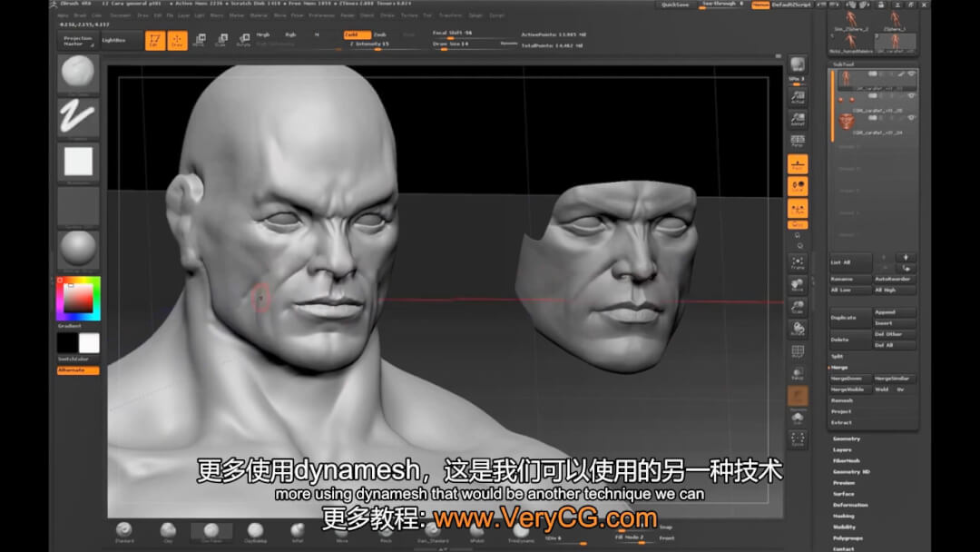Open the current brush thumbnail
Image resolution: width=980 pixels, height=552 pixels.
click(x=78, y=74)
